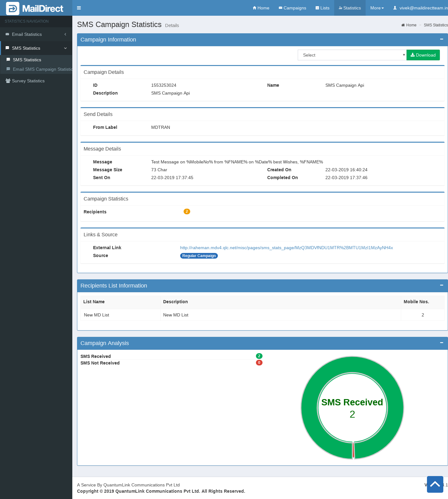Collapse the Campaign Analysis panel
Screen dimensions: 448x499
point(441,343)
